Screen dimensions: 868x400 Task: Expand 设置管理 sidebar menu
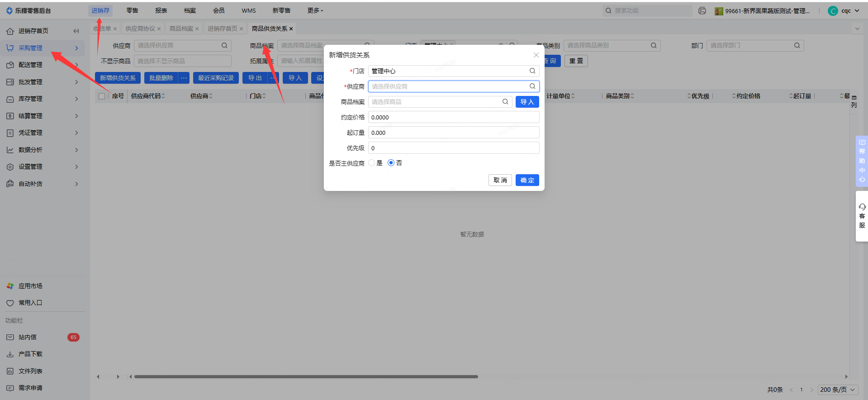click(x=43, y=167)
